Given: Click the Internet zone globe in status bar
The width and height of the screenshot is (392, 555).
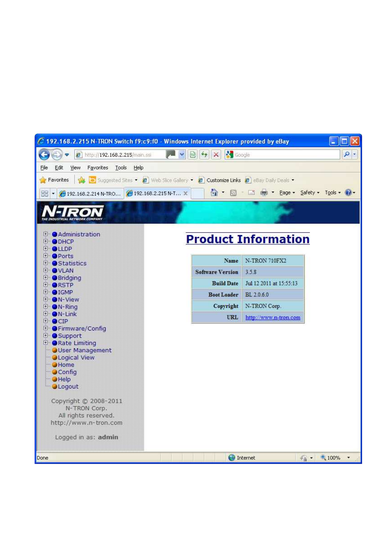Looking at the screenshot, I should 232,458.
